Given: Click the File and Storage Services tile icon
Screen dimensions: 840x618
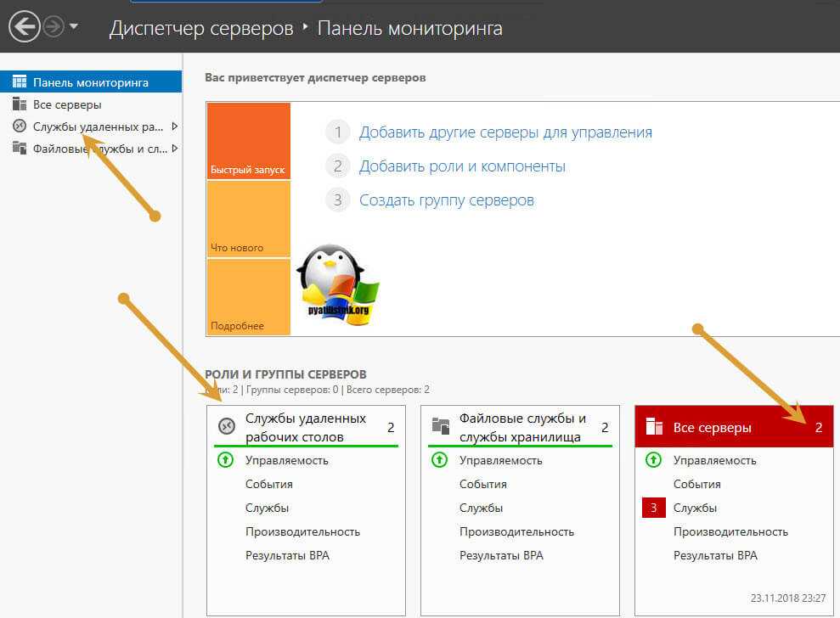Looking at the screenshot, I should pyautogui.click(x=440, y=426).
